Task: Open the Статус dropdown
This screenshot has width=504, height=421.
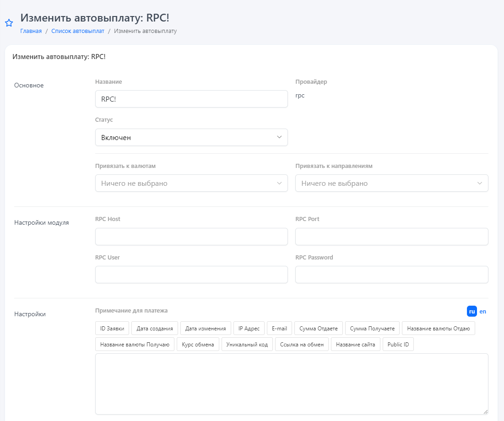Action: pos(191,137)
